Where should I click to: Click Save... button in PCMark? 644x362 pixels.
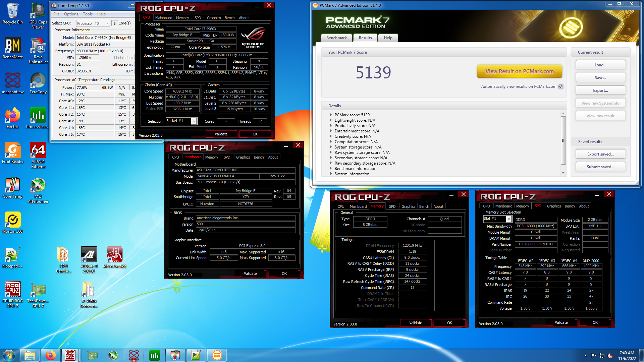[600, 78]
